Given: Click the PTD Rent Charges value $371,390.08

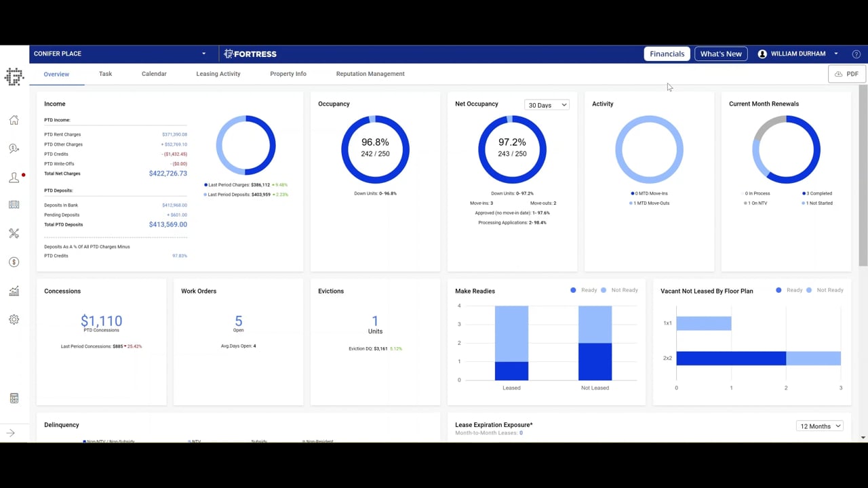Looking at the screenshot, I should (174, 135).
